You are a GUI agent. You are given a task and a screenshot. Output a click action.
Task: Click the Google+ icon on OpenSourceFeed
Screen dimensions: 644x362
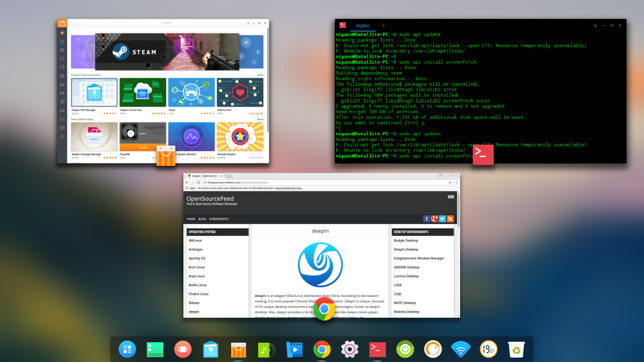point(434,219)
